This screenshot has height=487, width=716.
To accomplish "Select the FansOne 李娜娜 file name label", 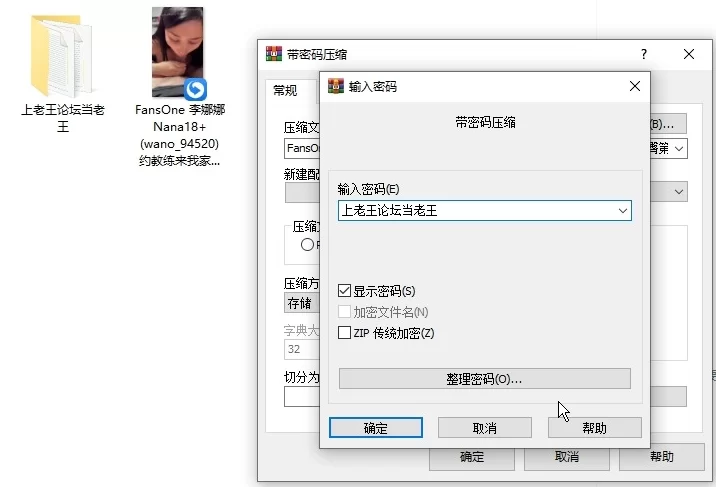I will click(179, 135).
